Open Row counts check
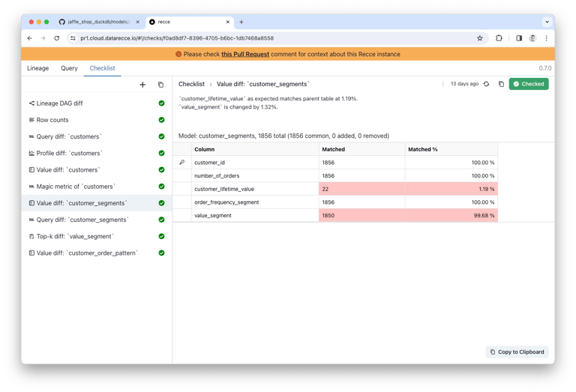The width and height of the screenshot is (576, 392). pos(96,120)
